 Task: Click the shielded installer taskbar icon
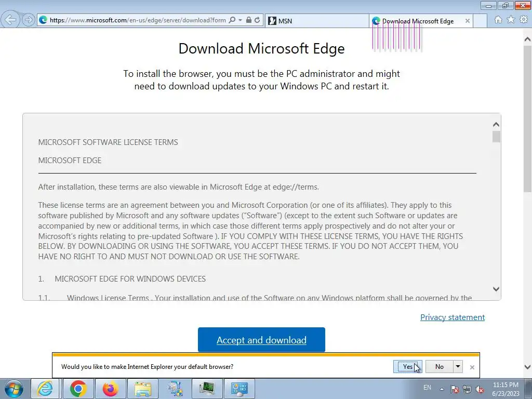coord(175,389)
